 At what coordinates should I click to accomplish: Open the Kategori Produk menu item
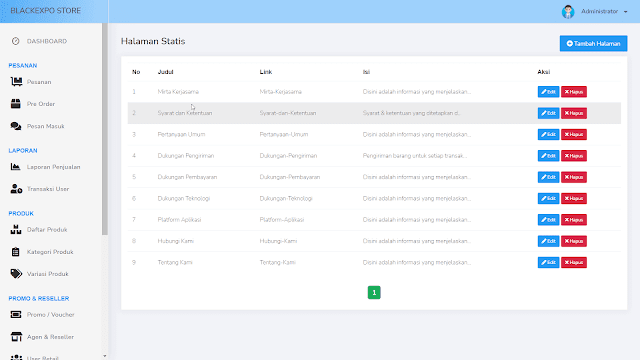(x=50, y=252)
